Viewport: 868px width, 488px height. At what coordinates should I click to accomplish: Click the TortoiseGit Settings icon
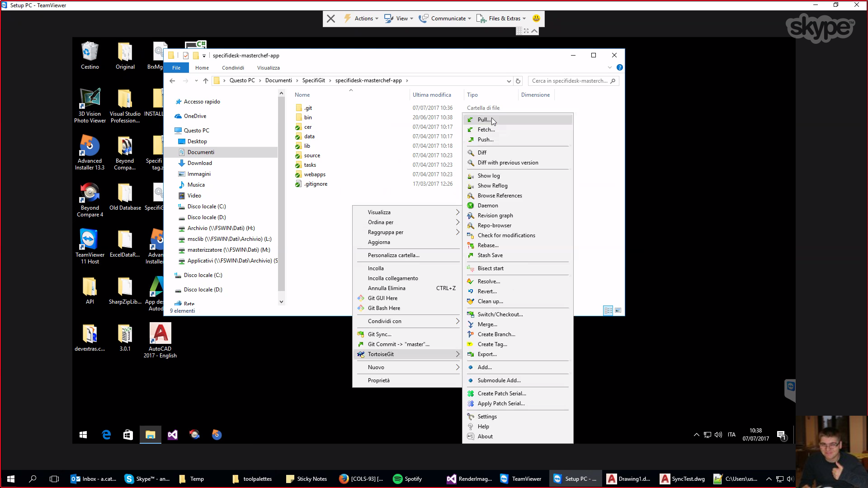pos(471,417)
